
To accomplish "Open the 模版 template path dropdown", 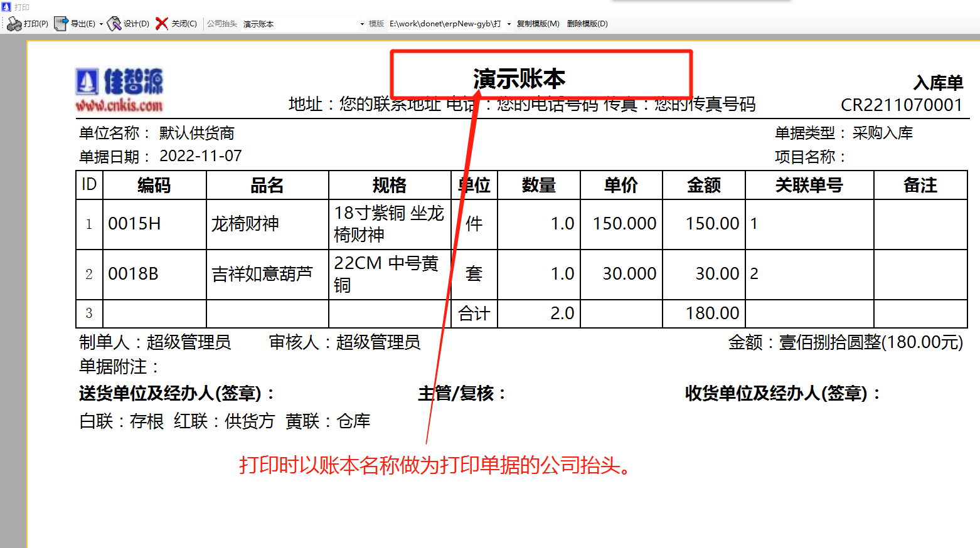I will point(509,23).
